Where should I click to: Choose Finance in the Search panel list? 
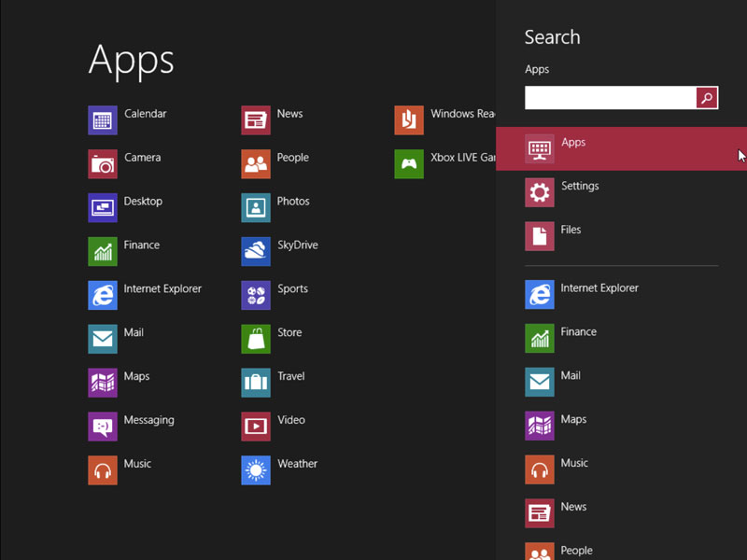point(577,338)
